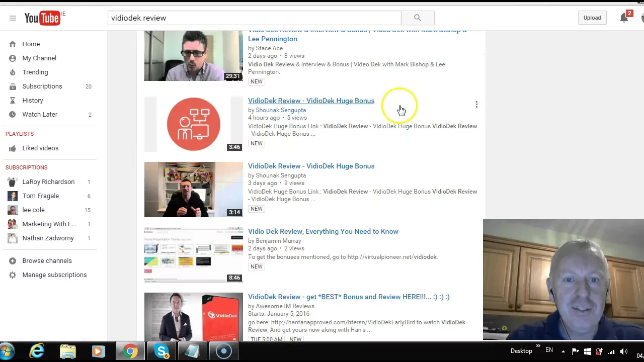Viewport: 644px width, 362px height.
Task: Focus the search box containing vidiodek review
Action: (254, 18)
